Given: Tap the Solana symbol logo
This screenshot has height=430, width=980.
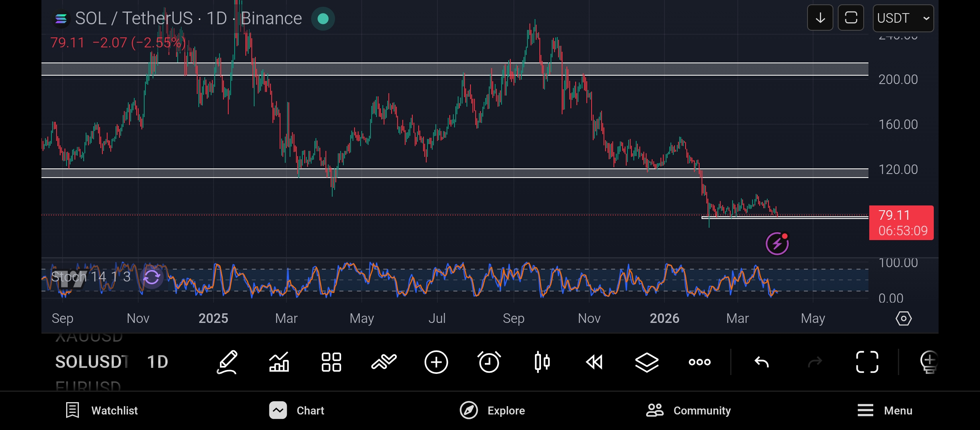Looking at the screenshot, I should (x=61, y=19).
